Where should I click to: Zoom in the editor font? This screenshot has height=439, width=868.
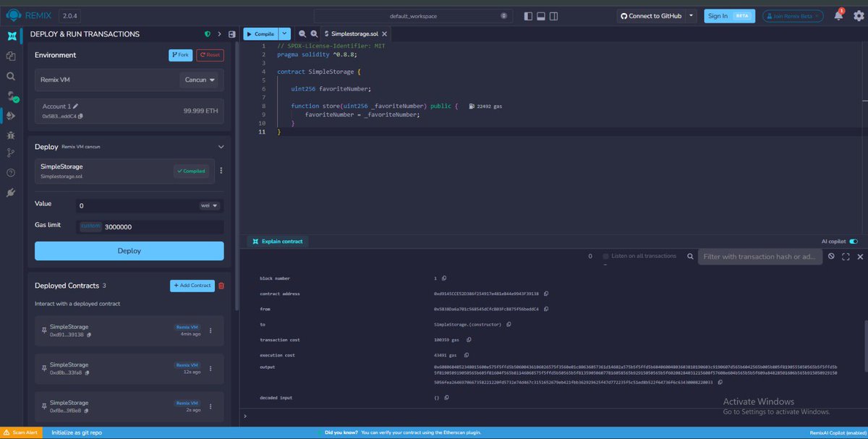[314, 34]
